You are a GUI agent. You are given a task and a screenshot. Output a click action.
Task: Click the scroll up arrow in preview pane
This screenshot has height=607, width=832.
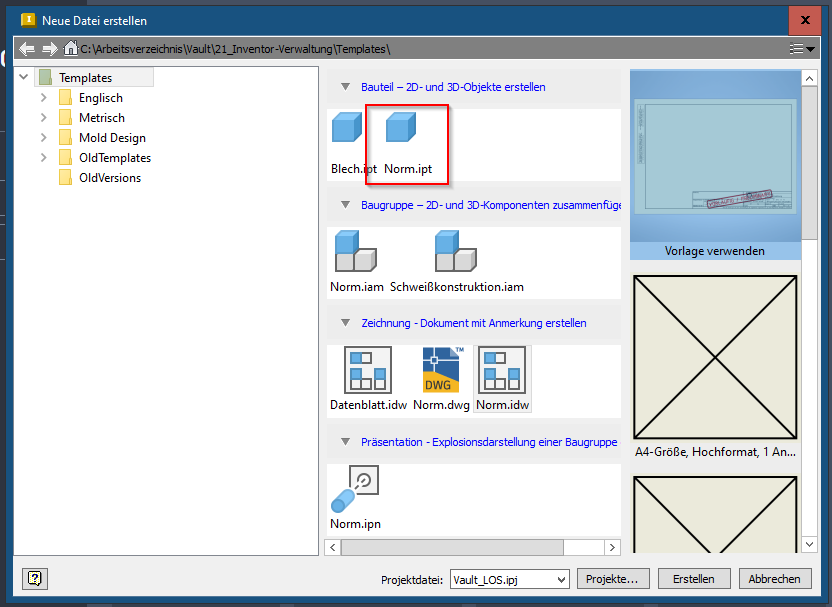[809, 79]
